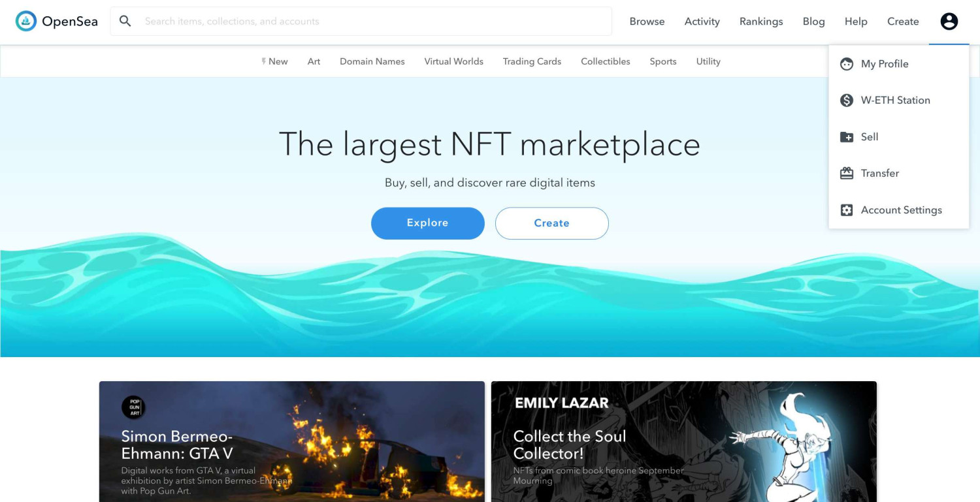Click the OpenSea ship logo icon
The height and width of the screenshot is (502, 980).
click(26, 22)
